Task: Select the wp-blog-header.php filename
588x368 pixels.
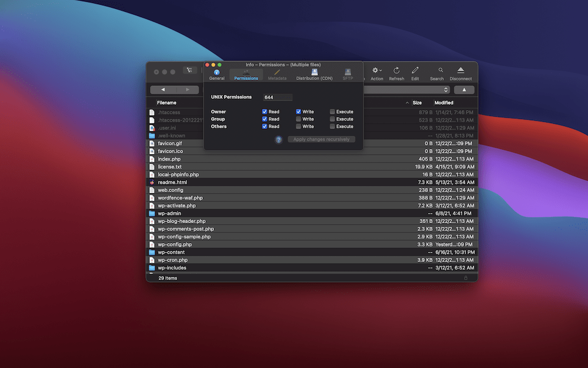Action: point(182,221)
